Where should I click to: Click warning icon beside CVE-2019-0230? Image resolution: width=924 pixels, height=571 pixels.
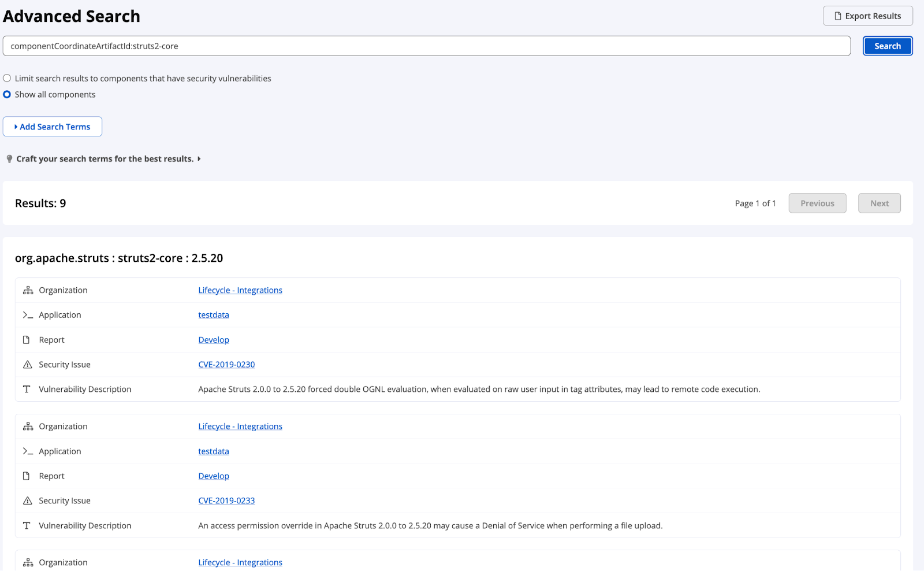click(x=28, y=365)
